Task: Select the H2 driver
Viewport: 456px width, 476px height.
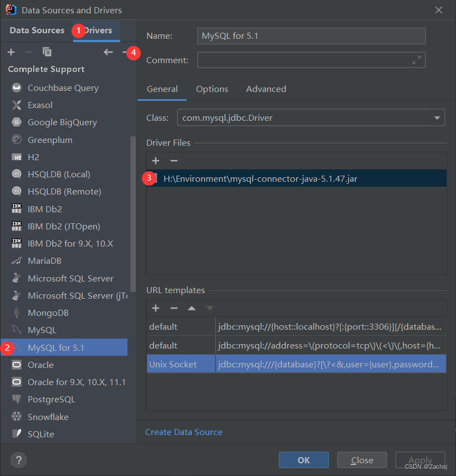Action: click(x=64, y=157)
